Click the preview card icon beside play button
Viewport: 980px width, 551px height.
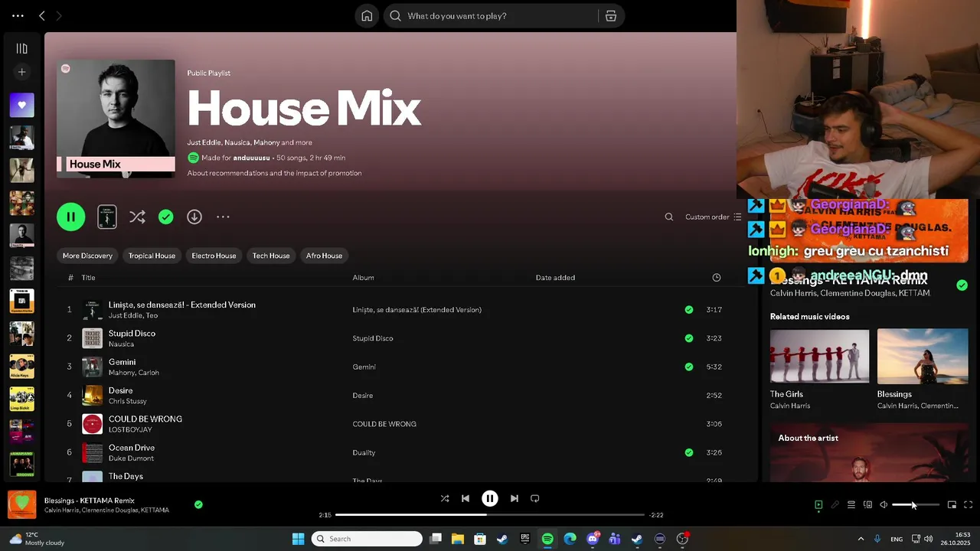(x=107, y=217)
